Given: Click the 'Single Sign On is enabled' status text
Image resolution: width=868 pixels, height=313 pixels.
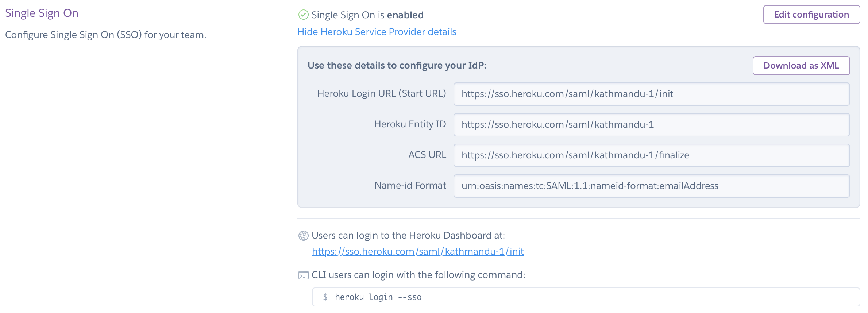Looking at the screenshot, I should pyautogui.click(x=367, y=15).
